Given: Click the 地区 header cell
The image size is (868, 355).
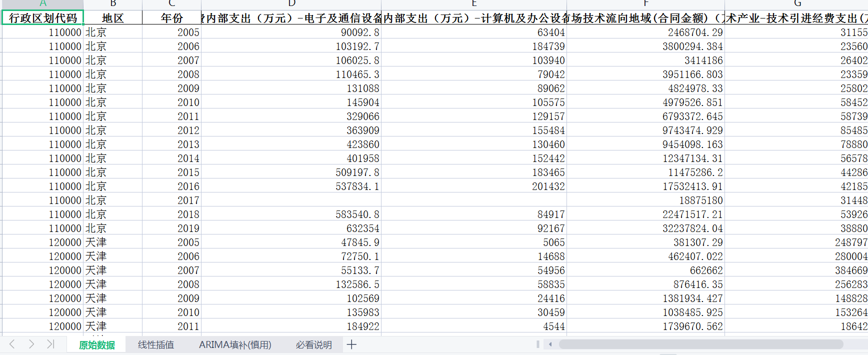Looking at the screenshot, I should (x=112, y=18).
